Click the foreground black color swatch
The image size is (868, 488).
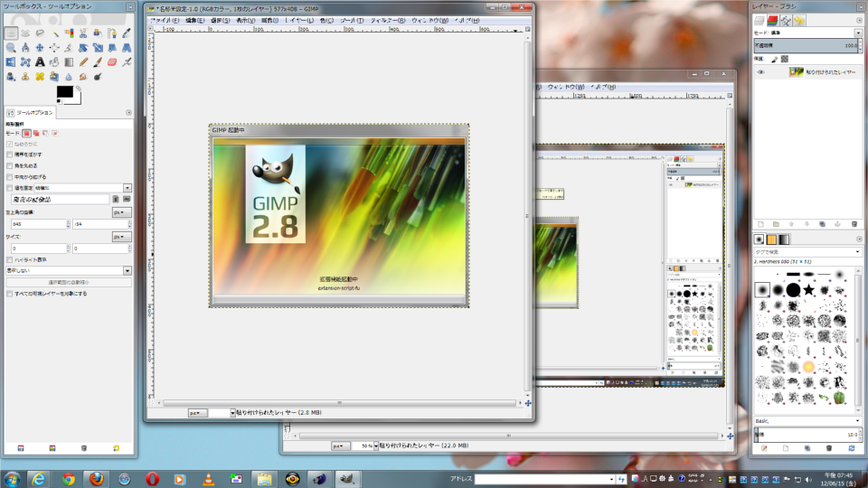[x=65, y=92]
